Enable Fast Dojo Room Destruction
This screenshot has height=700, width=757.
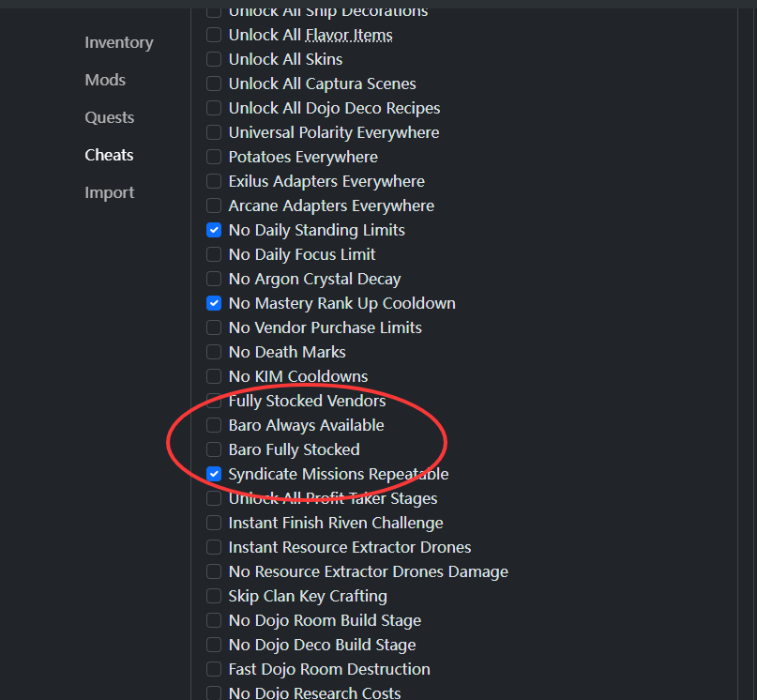[214, 669]
